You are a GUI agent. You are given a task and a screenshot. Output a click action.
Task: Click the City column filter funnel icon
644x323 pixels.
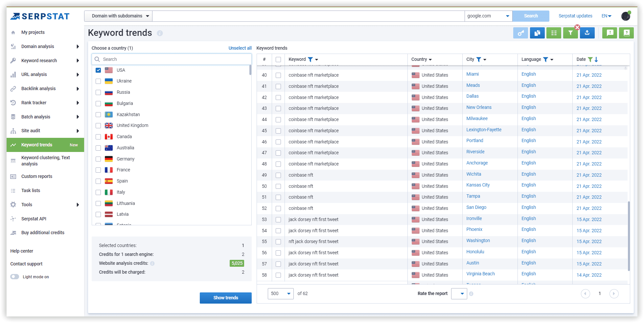point(479,60)
